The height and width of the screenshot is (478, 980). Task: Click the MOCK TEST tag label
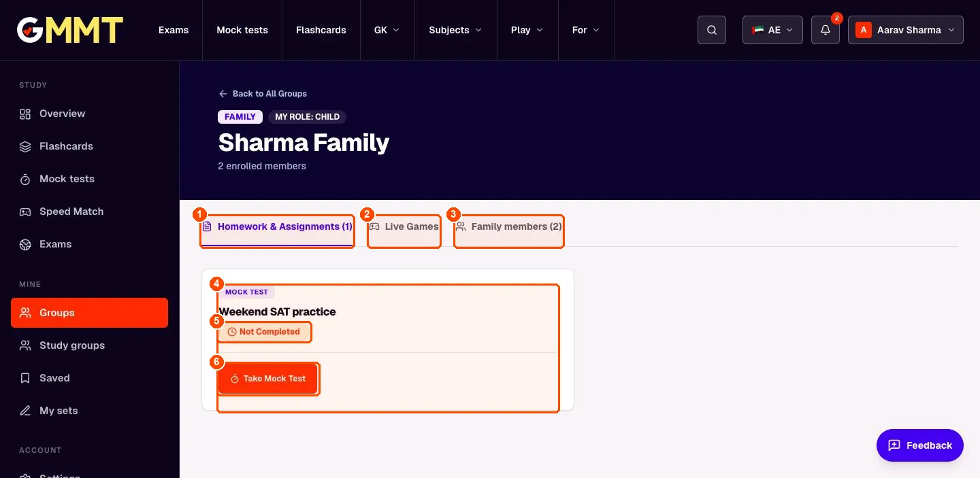point(246,292)
